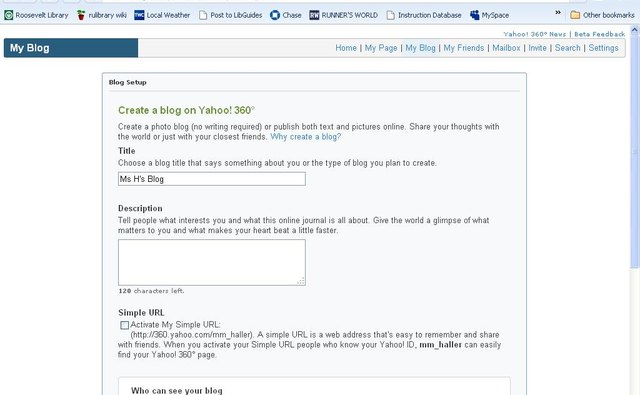Open the MySpace bookmark icon

pyautogui.click(x=475, y=16)
